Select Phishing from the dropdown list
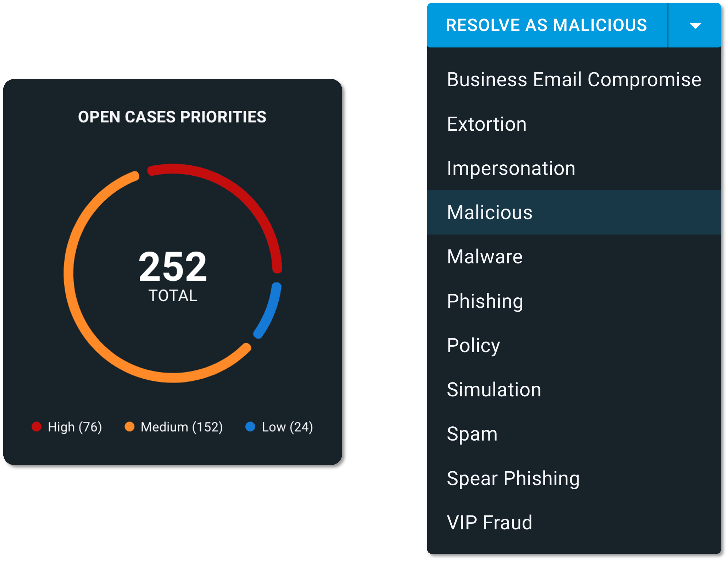Image resolution: width=728 pixels, height=561 pixels. pyautogui.click(x=574, y=301)
